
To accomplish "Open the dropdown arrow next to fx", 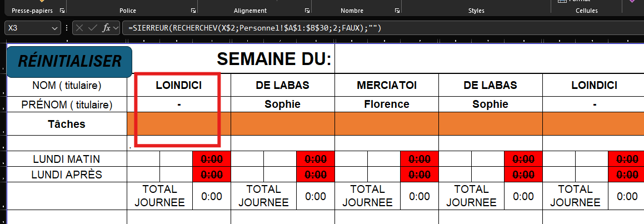I will (x=117, y=28).
